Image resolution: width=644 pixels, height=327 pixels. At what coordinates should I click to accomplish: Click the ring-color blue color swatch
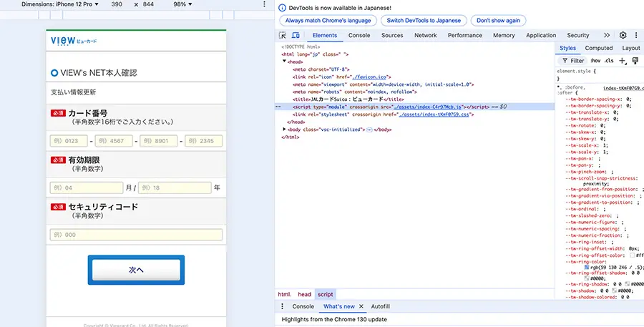(x=587, y=268)
